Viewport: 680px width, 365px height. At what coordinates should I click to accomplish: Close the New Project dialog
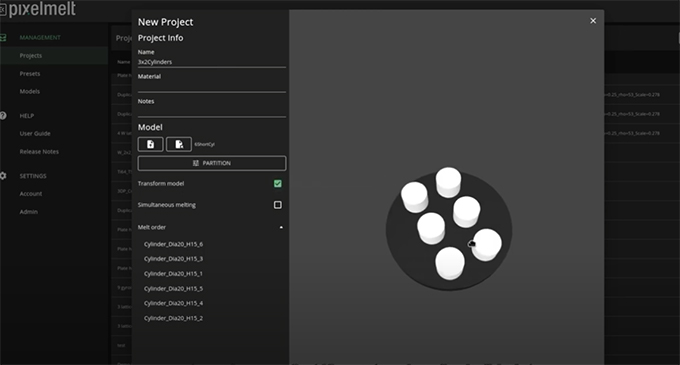593,21
